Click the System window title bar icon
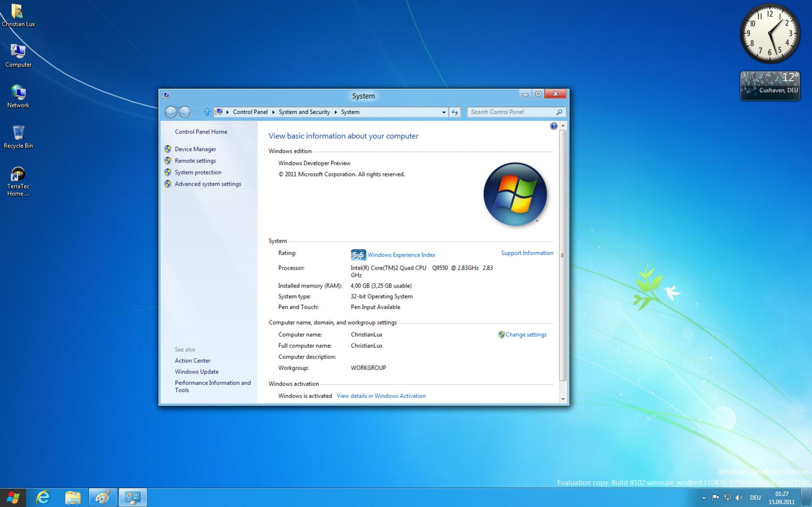The image size is (812, 507). [x=166, y=96]
